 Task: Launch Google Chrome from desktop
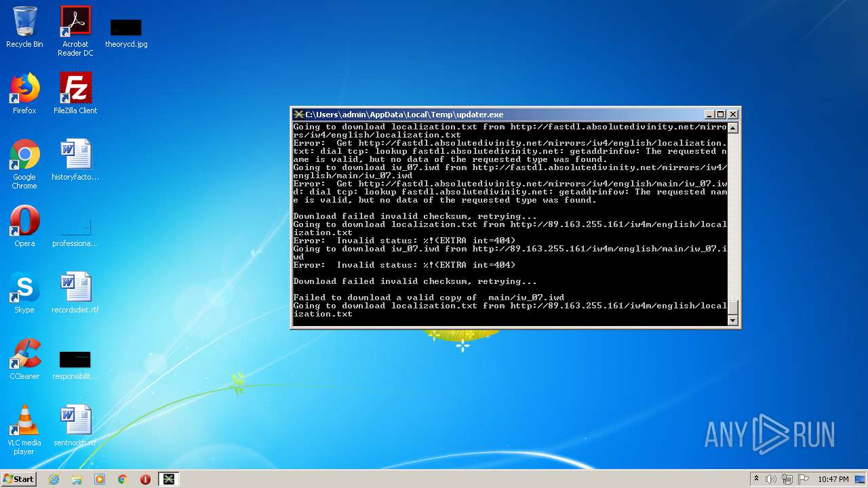24,164
